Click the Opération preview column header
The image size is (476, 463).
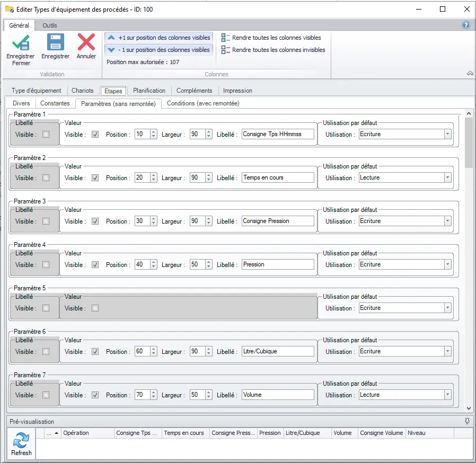coord(87,433)
